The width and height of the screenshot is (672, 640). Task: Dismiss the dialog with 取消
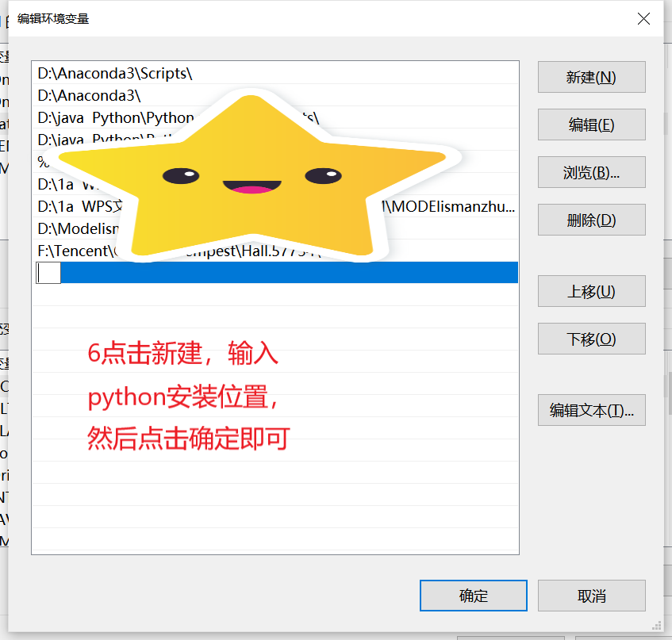click(591, 596)
